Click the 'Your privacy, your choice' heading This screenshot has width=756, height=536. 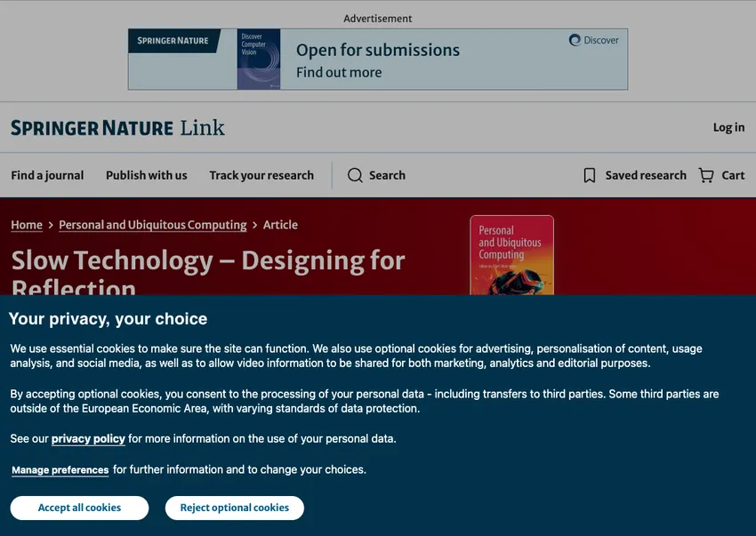[x=108, y=319]
